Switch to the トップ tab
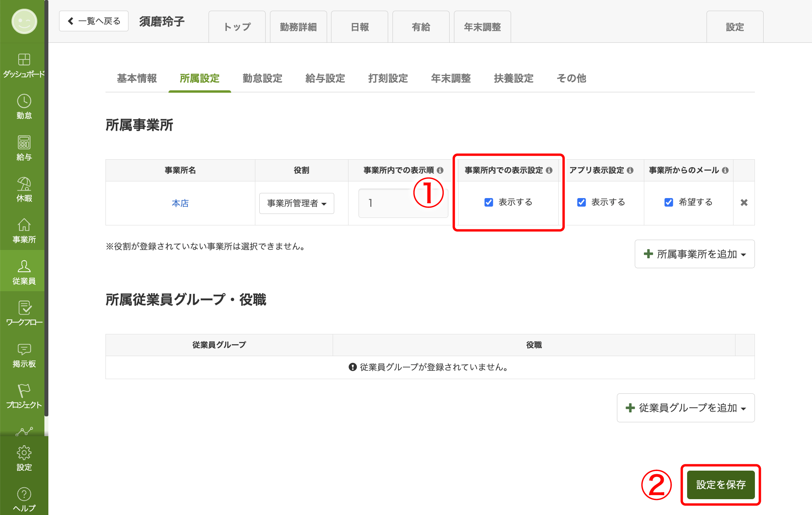The image size is (812, 515). 237,27
